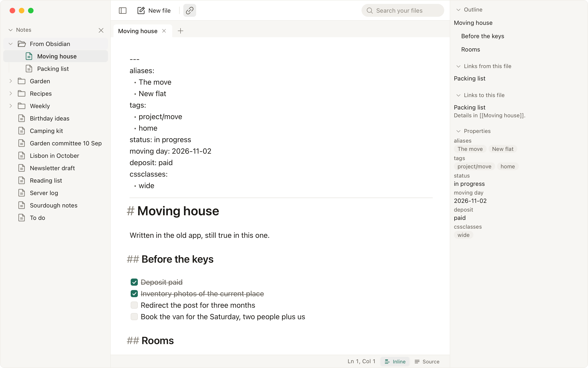
Task: Expand the Garden folder
Action: (10, 81)
